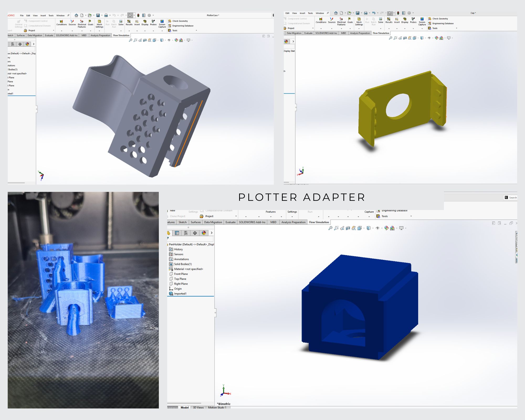Open ConfigurationManager tab in PenHolder panel

click(186, 233)
